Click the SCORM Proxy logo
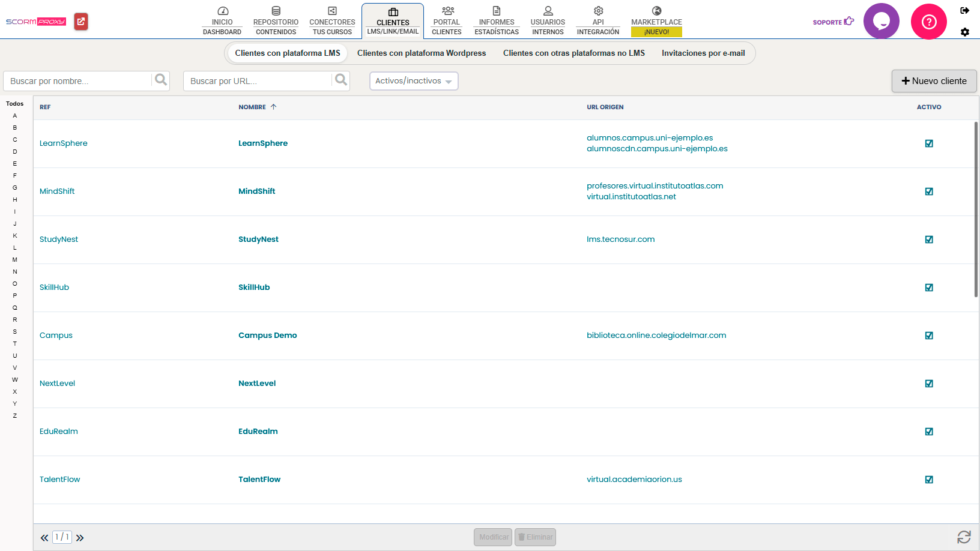Viewport: 980px width, 551px height. [35, 22]
